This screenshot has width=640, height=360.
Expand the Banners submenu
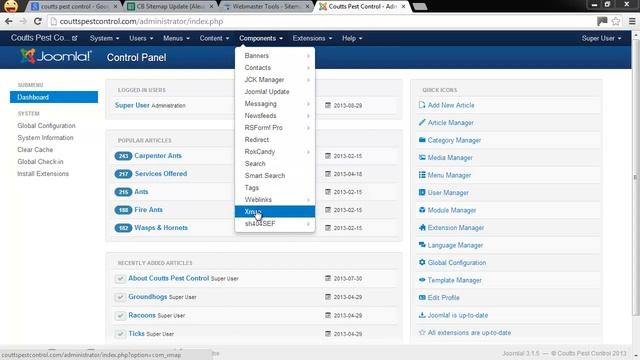coord(275,56)
